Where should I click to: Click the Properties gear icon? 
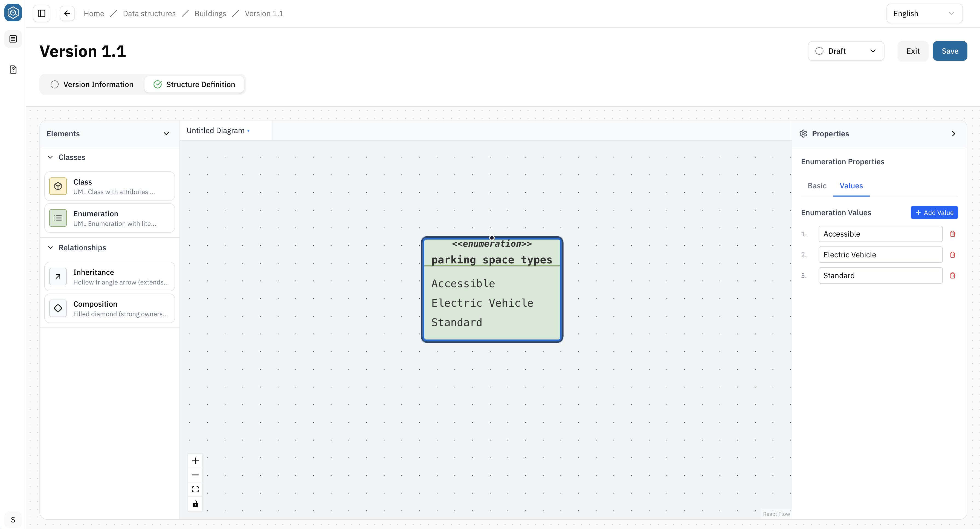pos(803,134)
